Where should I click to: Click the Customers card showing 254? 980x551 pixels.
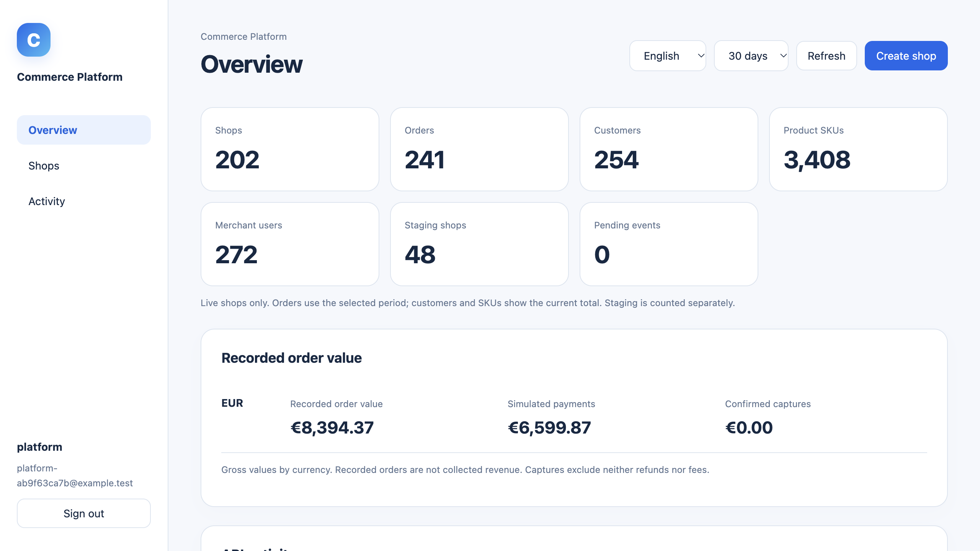tap(669, 149)
